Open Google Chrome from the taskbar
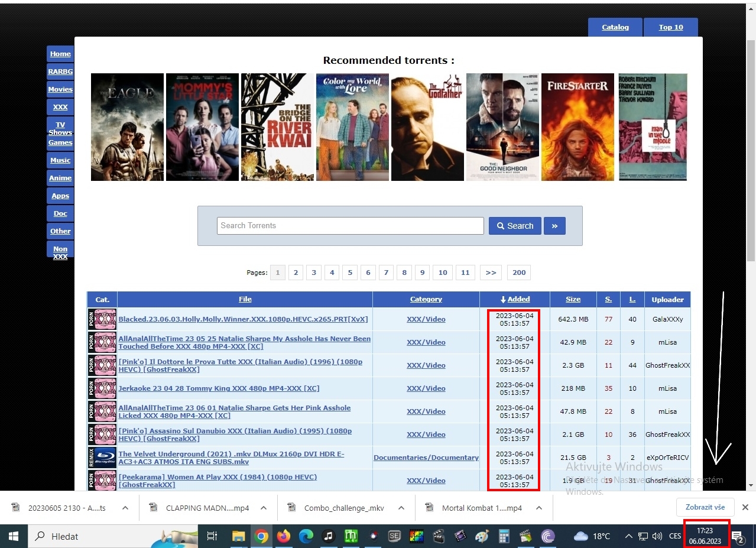 click(x=261, y=536)
